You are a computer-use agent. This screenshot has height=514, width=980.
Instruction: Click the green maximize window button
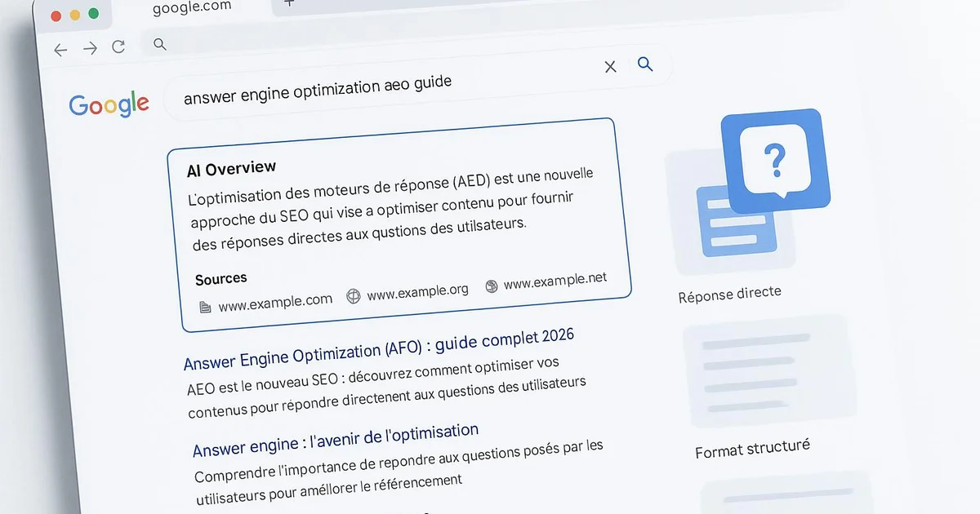(x=93, y=13)
